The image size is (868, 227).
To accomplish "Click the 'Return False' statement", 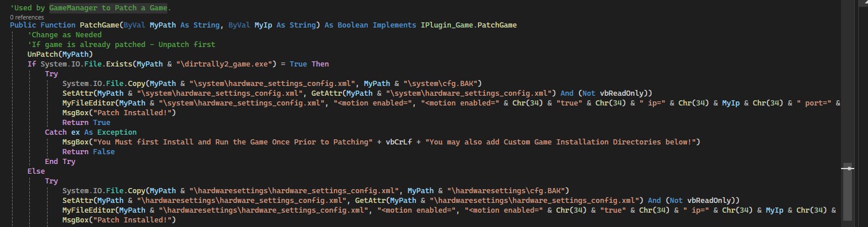I will [88, 152].
